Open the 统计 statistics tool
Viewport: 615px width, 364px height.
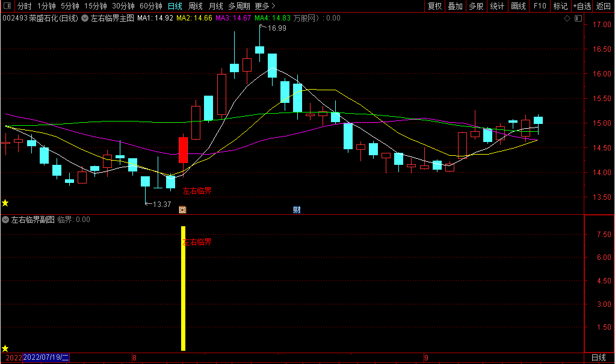[497, 6]
